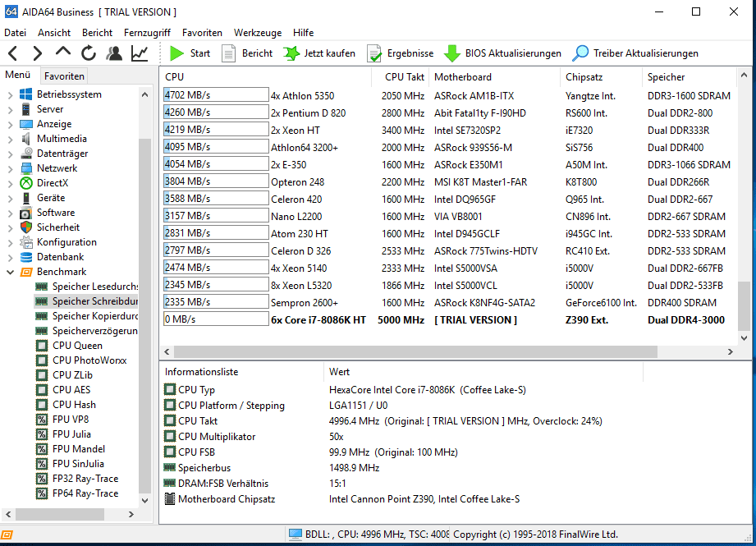Image resolution: width=756 pixels, height=546 pixels.
Task: Open the graph chart toolbar icon
Action: click(x=140, y=53)
